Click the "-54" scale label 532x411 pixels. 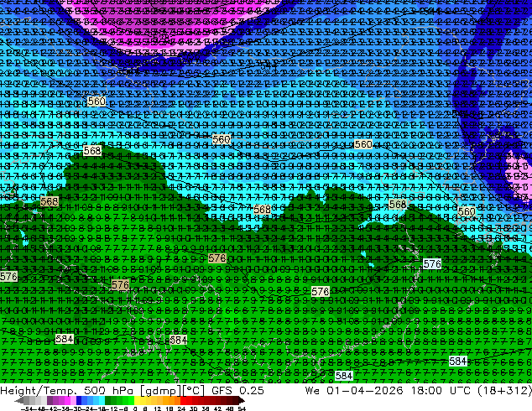pyautogui.click(x=27, y=409)
